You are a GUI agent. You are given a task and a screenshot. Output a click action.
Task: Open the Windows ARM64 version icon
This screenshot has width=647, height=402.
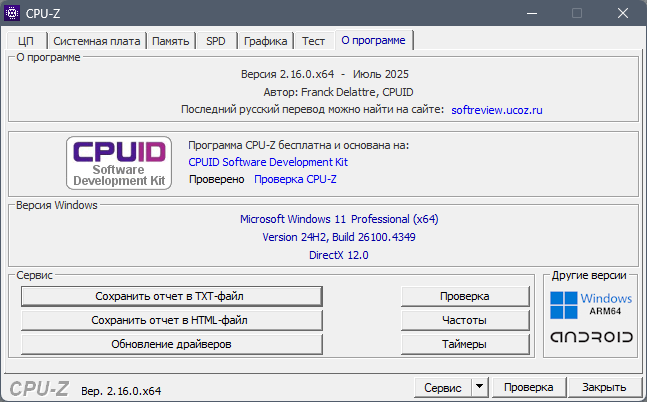pos(591,305)
